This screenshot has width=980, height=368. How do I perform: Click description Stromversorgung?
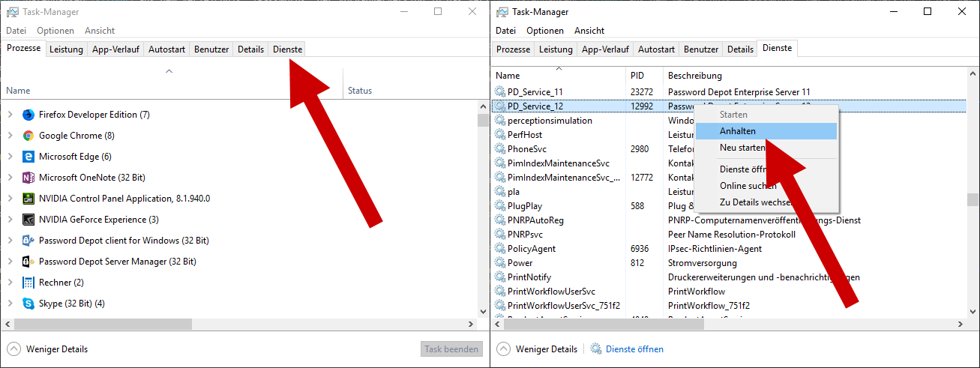pos(702,262)
